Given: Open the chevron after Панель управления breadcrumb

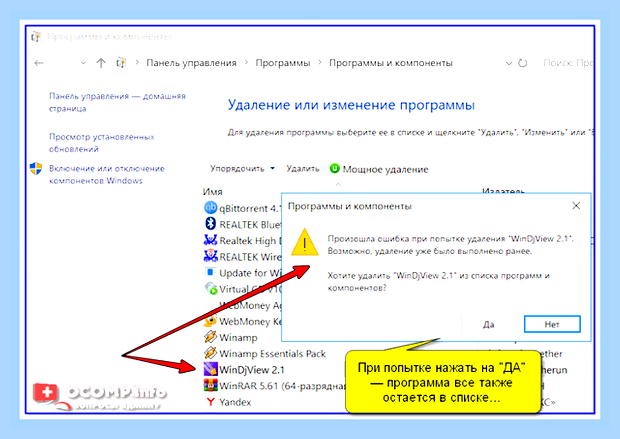Looking at the screenshot, I should [246, 62].
